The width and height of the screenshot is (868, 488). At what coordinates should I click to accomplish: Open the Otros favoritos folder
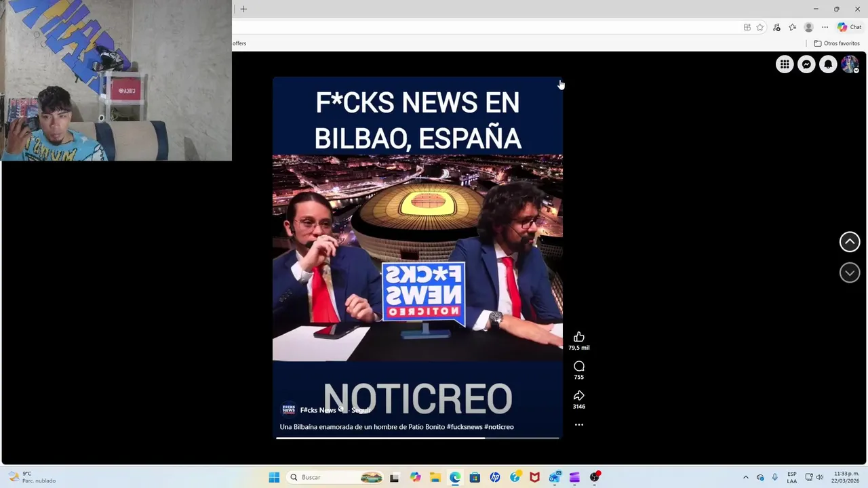point(837,43)
